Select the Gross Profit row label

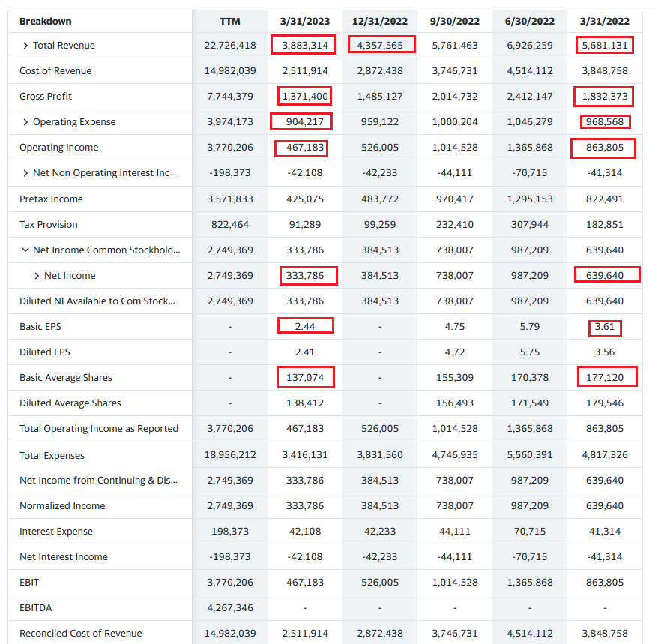pyautogui.click(x=46, y=97)
